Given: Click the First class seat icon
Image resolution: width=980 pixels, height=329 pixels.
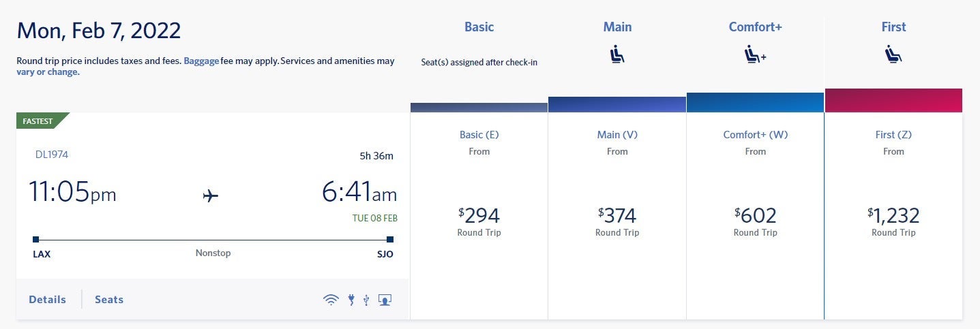Looking at the screenshot, I should [893, 53].
